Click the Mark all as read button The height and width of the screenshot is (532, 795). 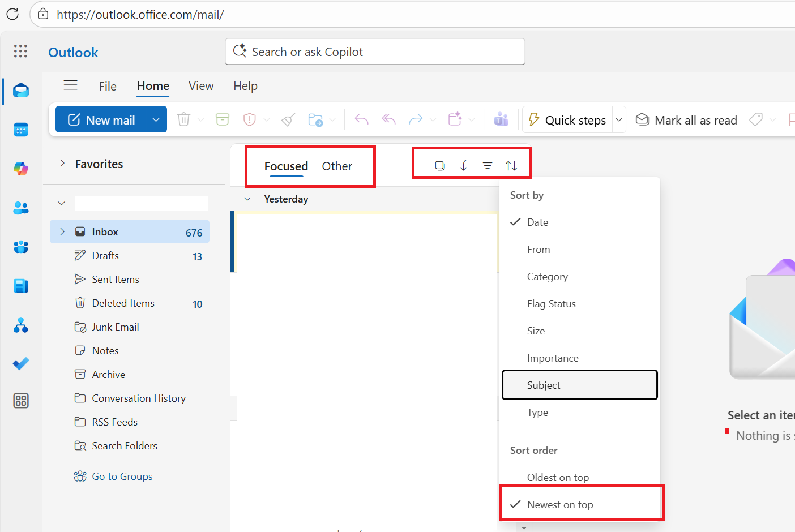686,119
